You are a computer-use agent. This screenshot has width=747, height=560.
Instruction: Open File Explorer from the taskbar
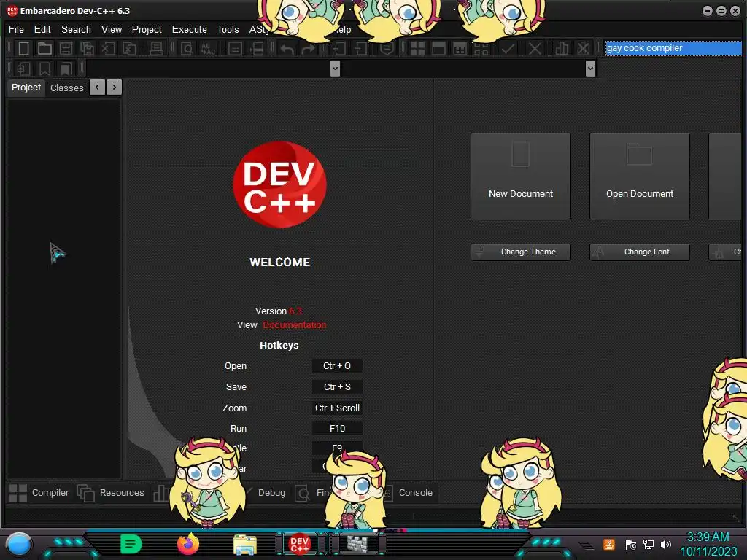245,545
